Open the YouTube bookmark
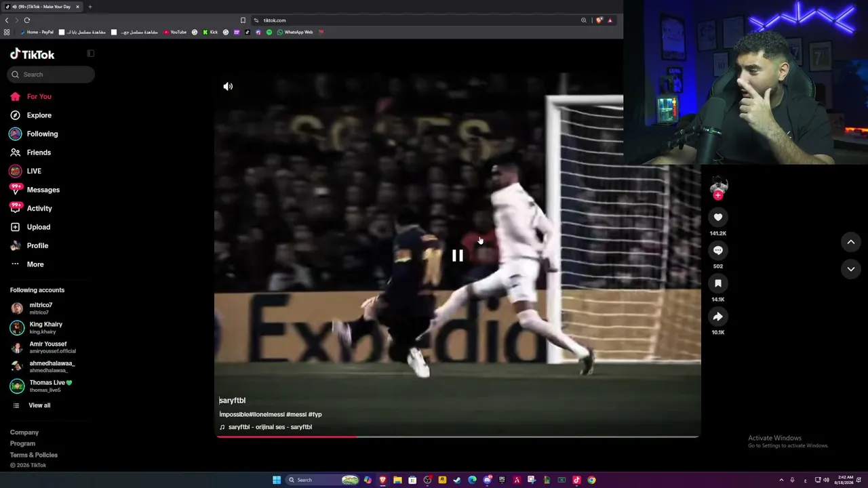Image resolution: width=868 pixels, height=488 pixels. pyautogui.click(x=175, y=32)
